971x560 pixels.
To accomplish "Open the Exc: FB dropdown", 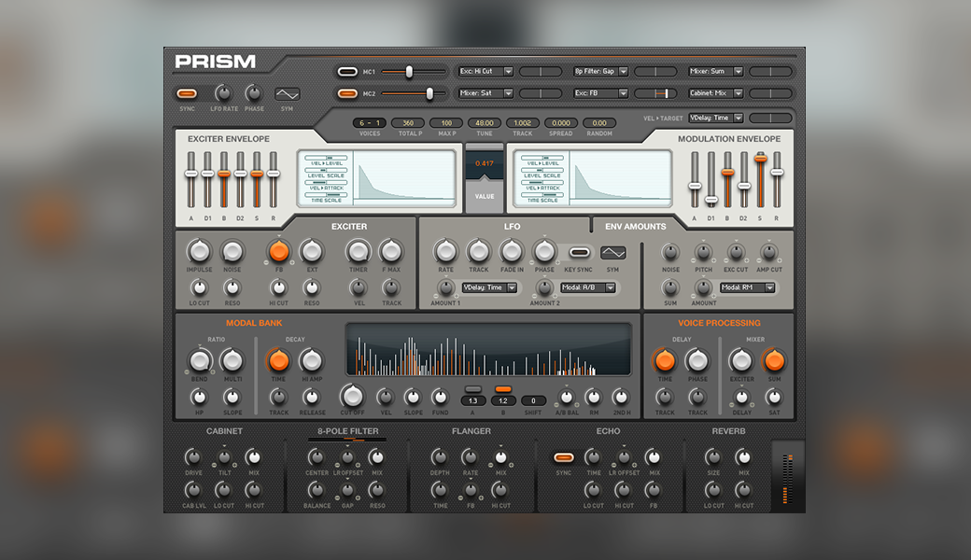I will (600, 93).
